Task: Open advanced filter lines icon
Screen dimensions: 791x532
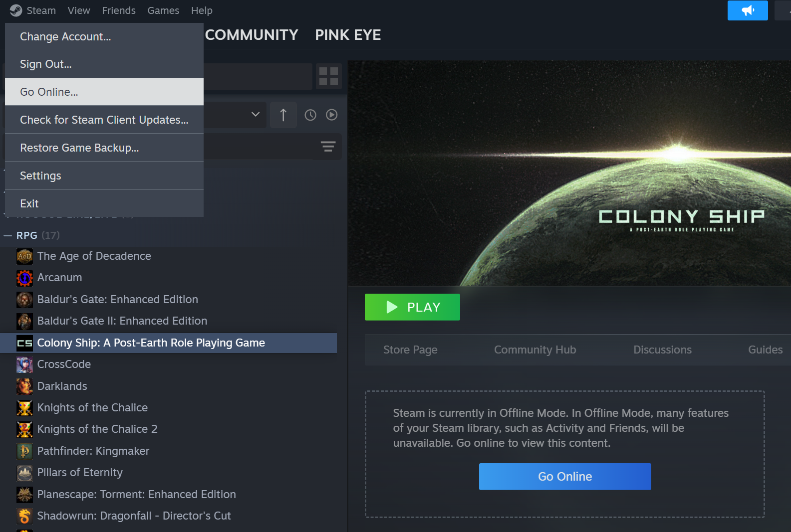Action: [328, 147]
